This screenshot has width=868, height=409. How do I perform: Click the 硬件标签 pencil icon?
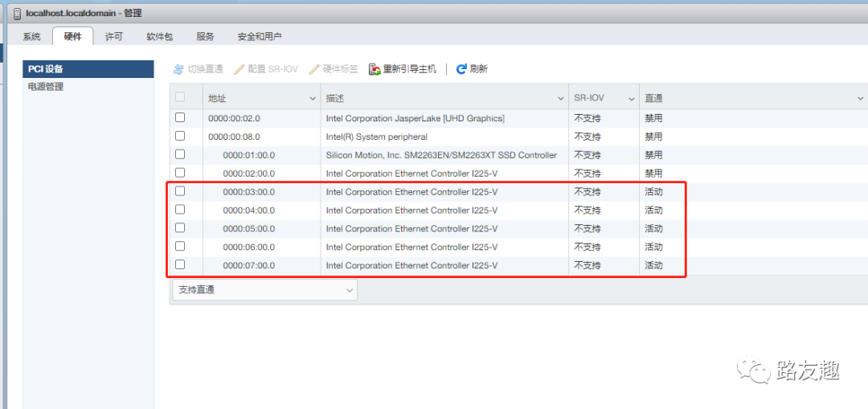(314, 69)
